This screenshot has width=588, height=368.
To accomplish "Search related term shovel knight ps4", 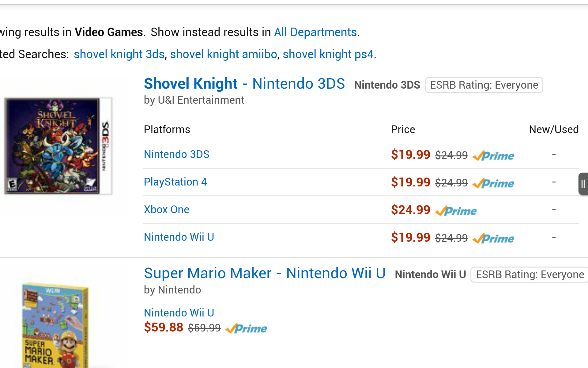I will tap(328, 54).
